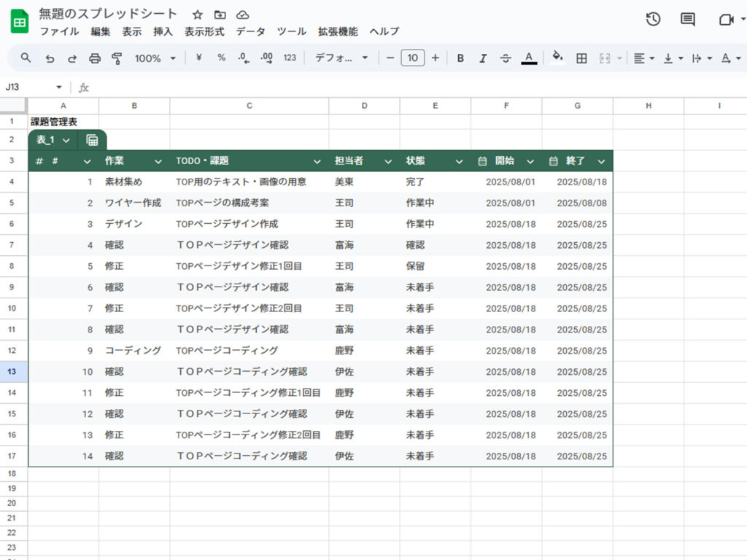Select the title 無題のスプレッドシート
The height and width of the screenshot is (560, 747).
click(x=108, y=14)
